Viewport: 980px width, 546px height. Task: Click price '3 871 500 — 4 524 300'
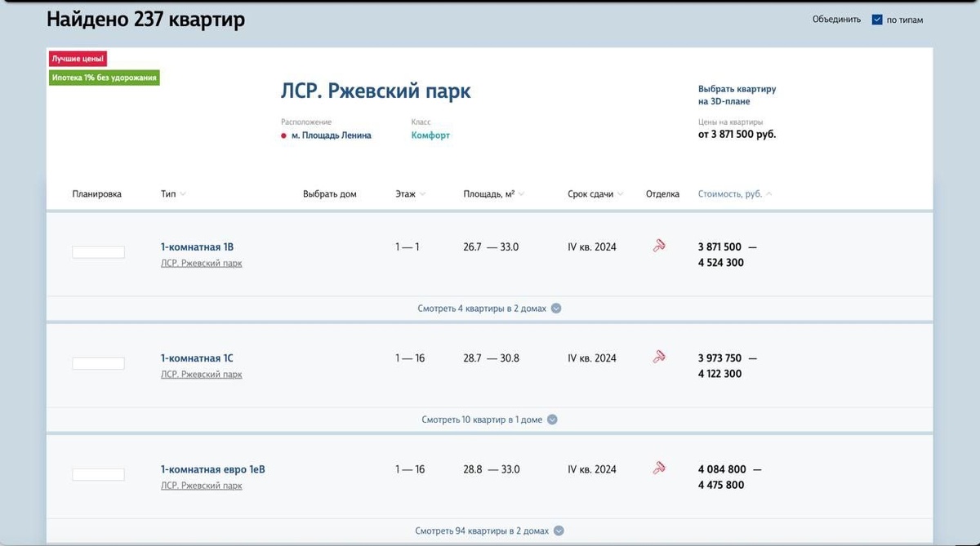(727, 255)
